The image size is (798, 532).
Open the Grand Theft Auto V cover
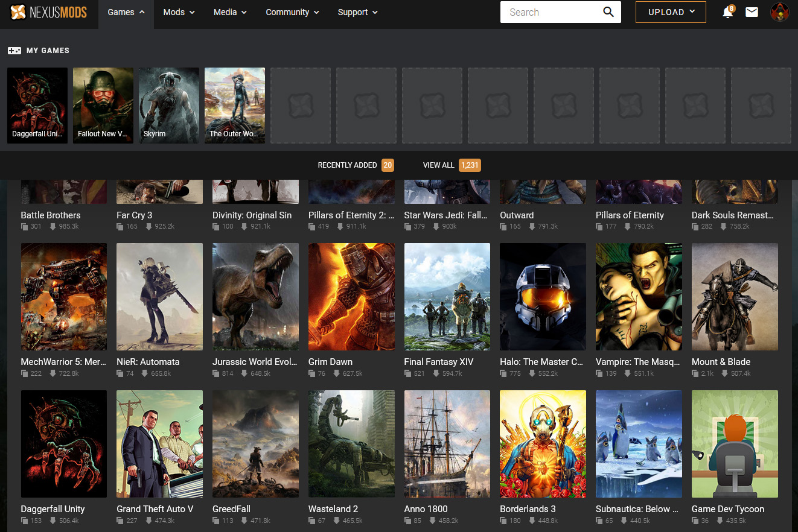coord(159,444)
